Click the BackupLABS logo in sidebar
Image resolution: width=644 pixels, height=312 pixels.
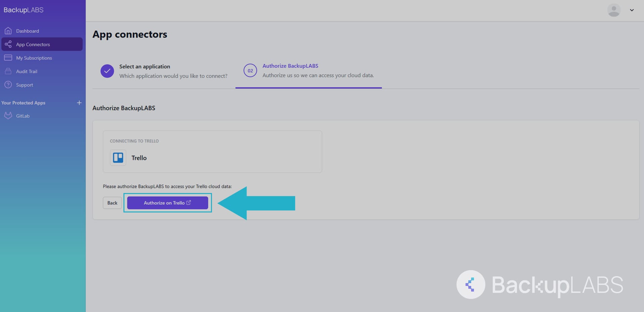(x=23, y=10)
